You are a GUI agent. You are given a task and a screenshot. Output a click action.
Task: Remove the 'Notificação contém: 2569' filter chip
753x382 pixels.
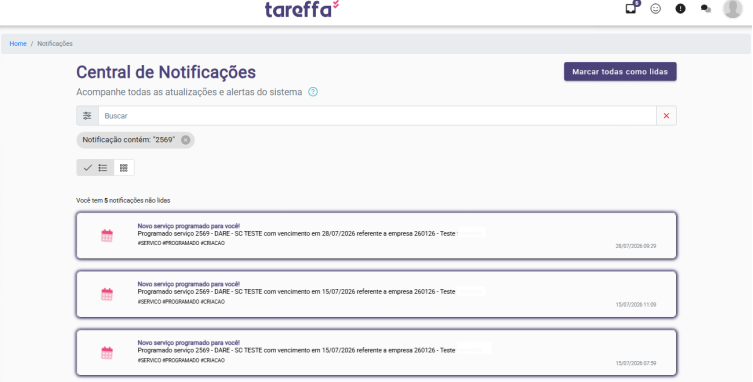(x=185, y=140)
